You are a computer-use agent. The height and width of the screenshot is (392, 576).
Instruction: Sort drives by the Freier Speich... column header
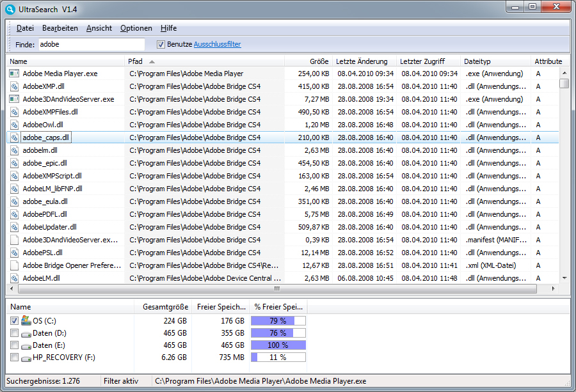(x=221, y=307)
